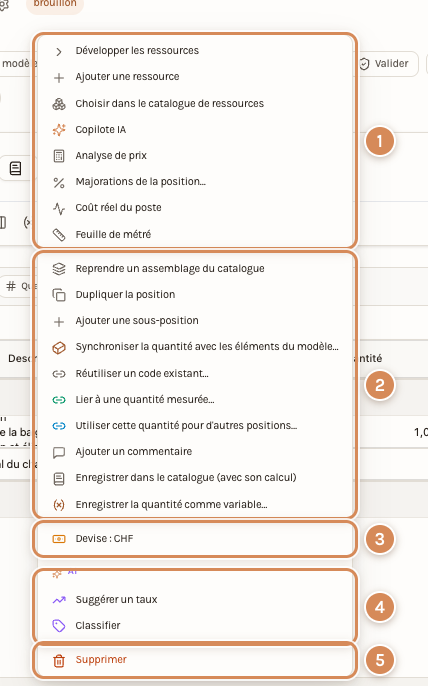Click the green link icon for quantité mesurée
The width and height of the screenshot is (428, 686).
point(59,400)
